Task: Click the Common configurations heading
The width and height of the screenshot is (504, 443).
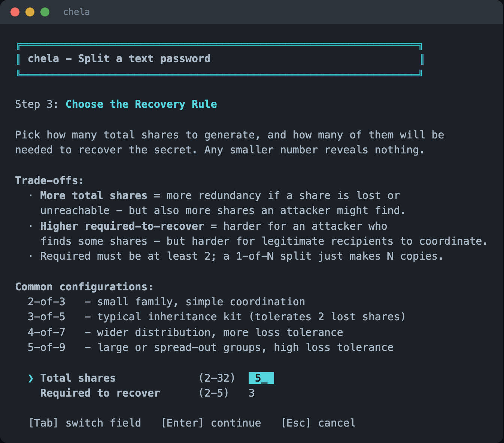Action: tap(84, 287)
